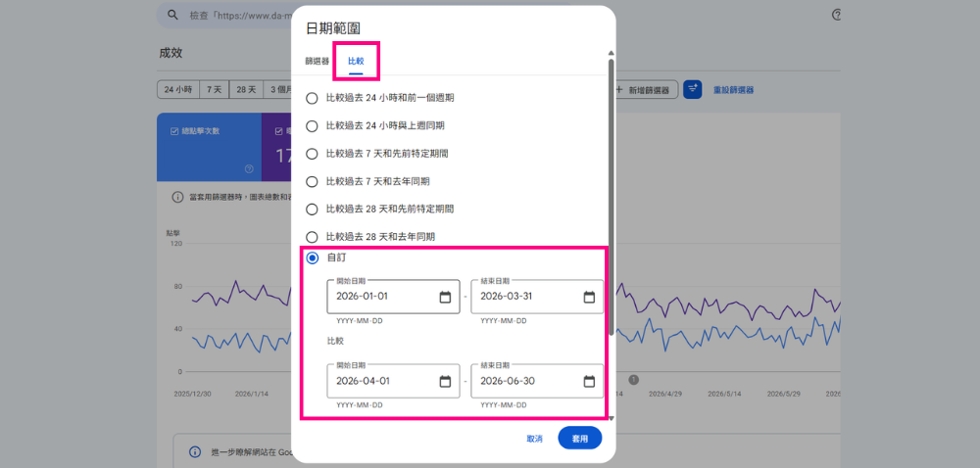The image size is (980, 468).
Task: Click info icon in the bottom notice
Action: coord(195,451)
